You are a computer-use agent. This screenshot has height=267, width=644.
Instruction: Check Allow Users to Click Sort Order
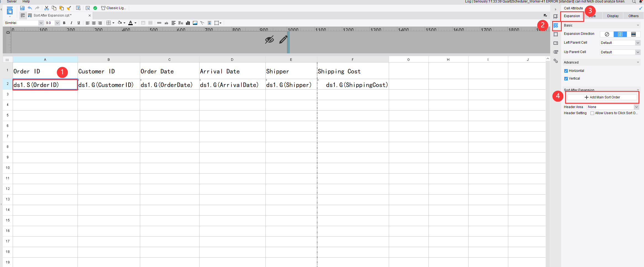[x=592, y=113]
